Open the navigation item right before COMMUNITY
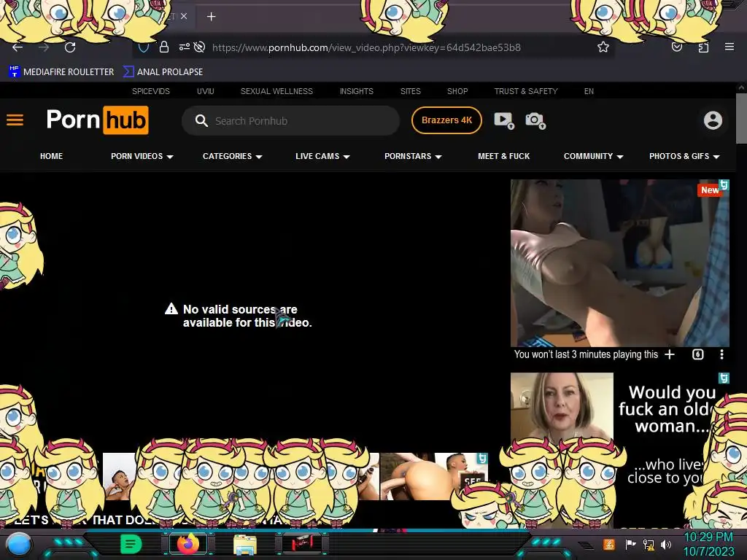Viewport: 747px width, 560px height. coord(503,156)
